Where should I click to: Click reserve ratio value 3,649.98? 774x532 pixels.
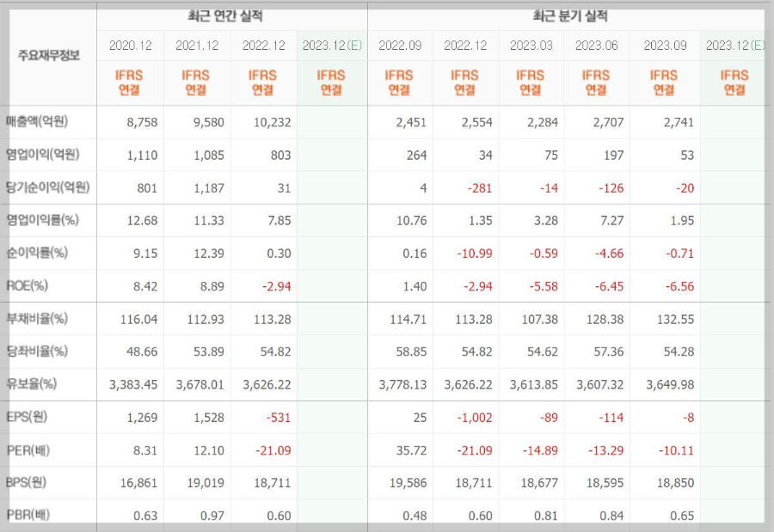670,385
